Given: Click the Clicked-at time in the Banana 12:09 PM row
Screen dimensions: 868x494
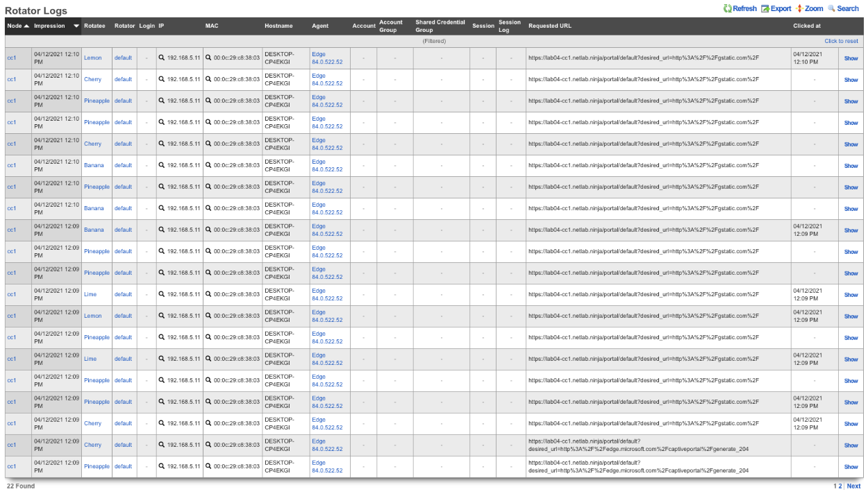Looking at the screenshot, I should (807, 230).
